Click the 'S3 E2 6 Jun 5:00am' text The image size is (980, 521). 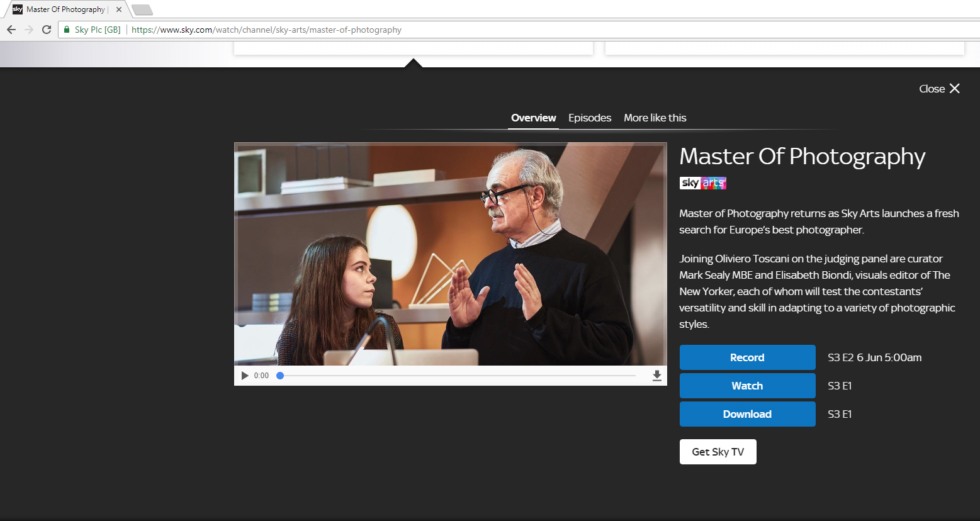874,357
